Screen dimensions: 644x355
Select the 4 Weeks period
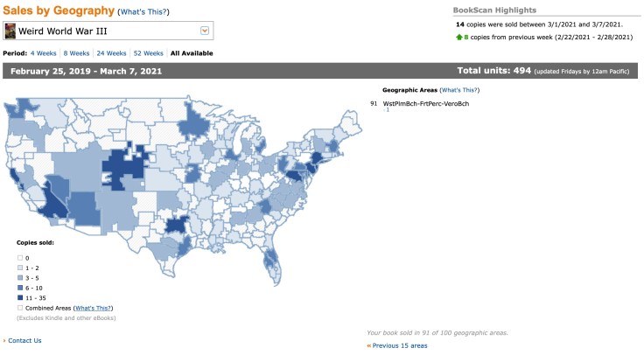45,53
